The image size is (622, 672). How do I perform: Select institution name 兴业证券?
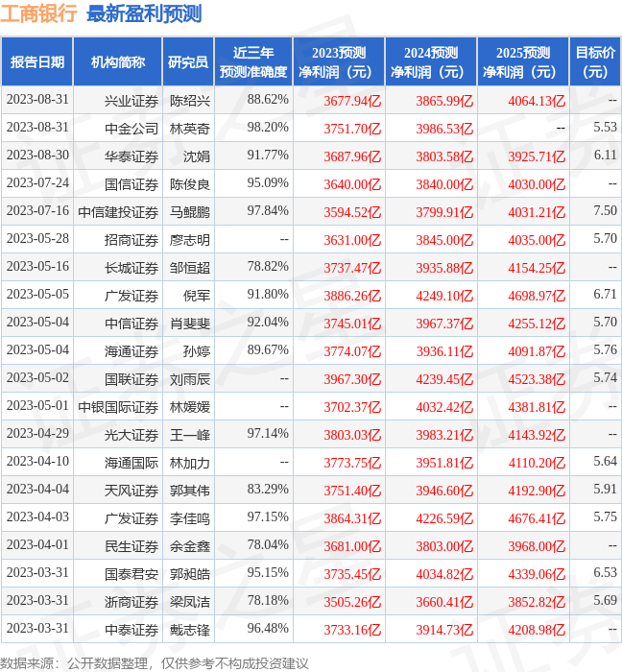click(x=132, y=101)
